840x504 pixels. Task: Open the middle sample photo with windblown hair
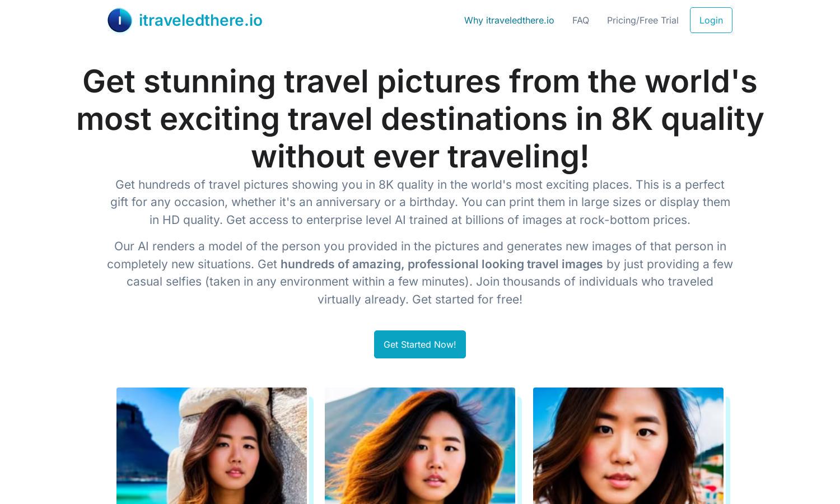click(420, 446)
